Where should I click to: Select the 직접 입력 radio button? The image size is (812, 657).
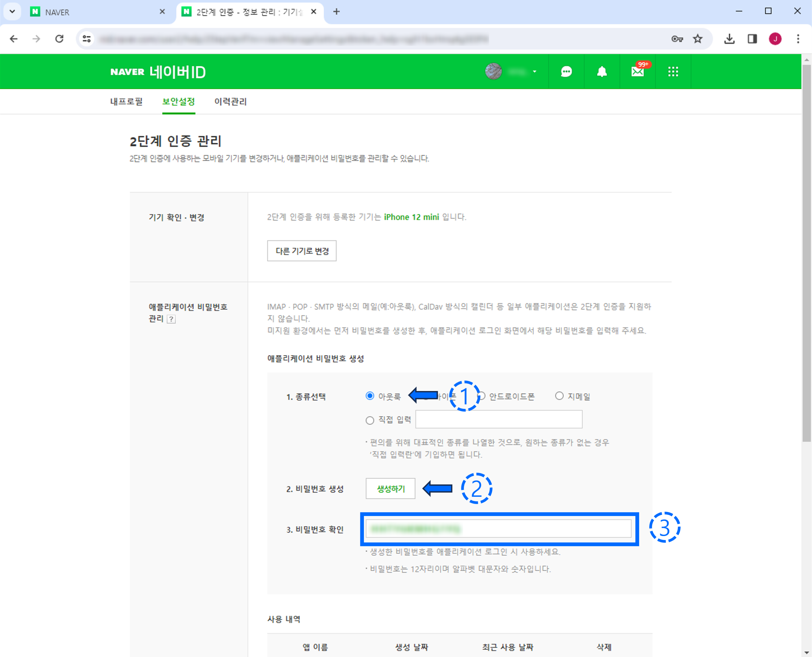pyautogui.click(x=370, y=420)
